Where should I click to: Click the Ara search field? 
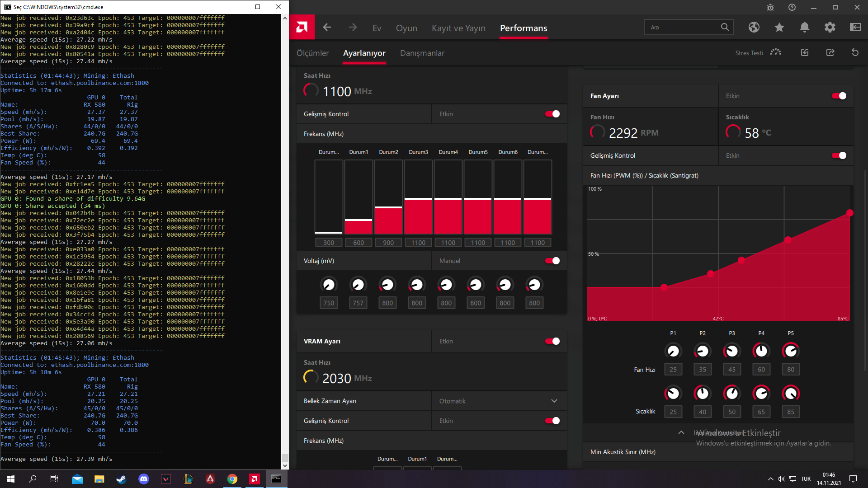click(683, 28)
